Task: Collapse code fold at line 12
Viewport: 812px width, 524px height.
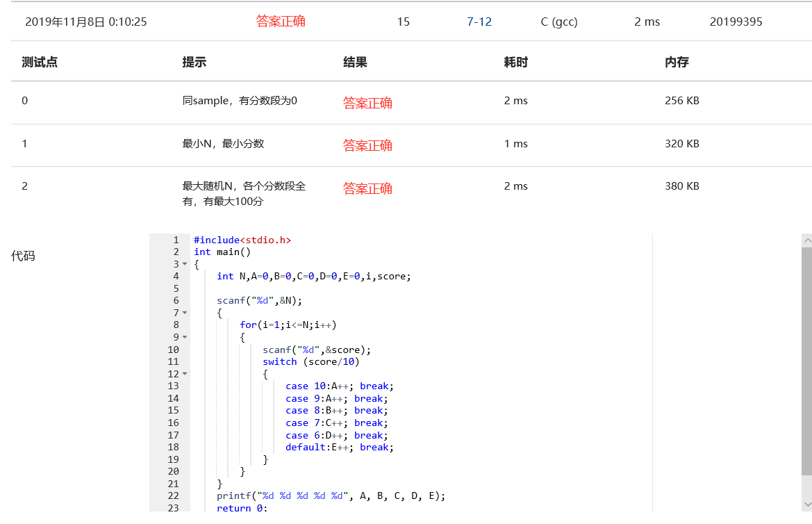Action: (x=185, y=374)
